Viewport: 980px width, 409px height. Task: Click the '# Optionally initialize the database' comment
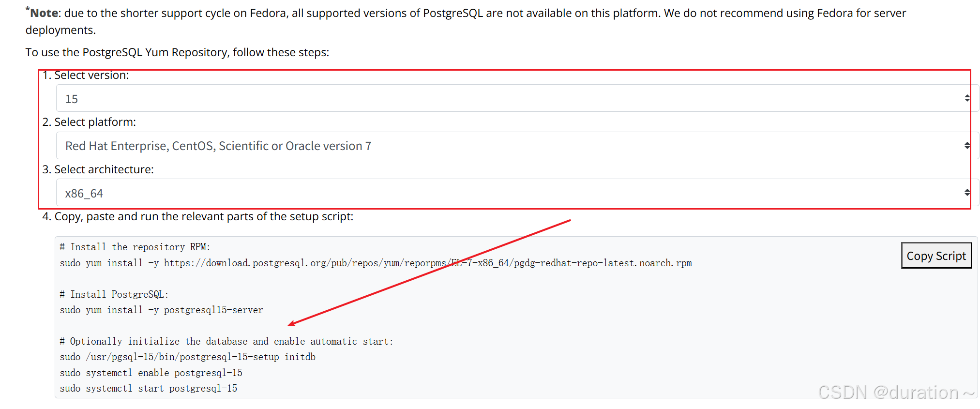[x=226, y=341]
